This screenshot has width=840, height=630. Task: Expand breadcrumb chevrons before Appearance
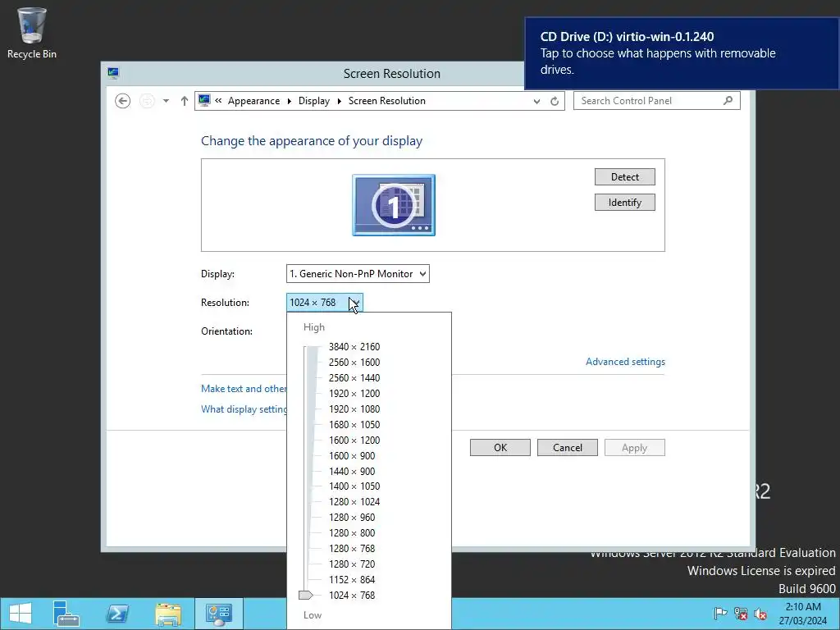[x=218, y=101]
